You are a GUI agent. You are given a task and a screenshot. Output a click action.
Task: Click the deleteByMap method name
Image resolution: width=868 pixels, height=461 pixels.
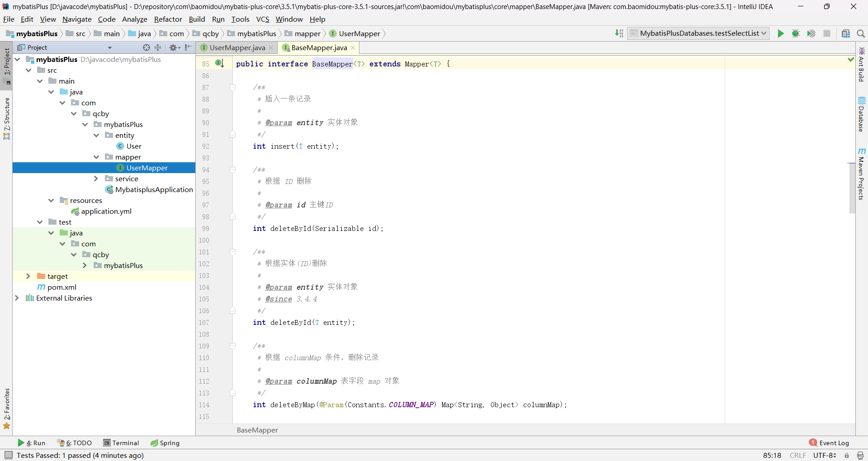click(292, 405)
